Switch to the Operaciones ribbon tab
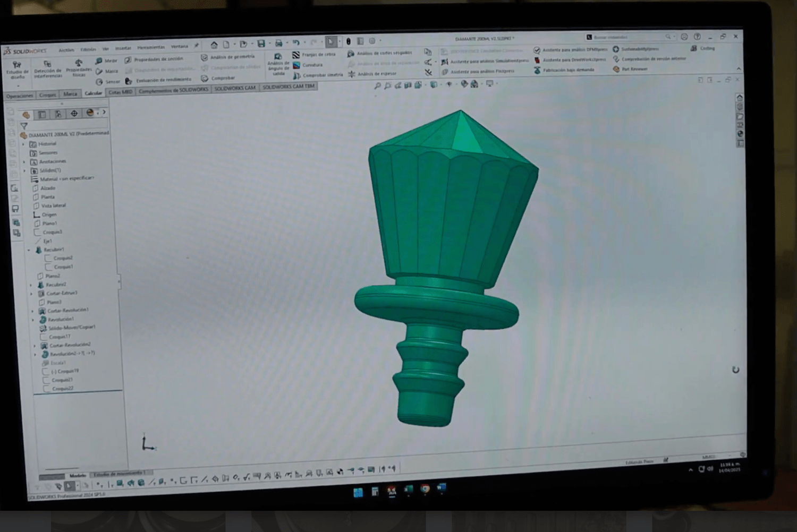The image size is (797, 532). pyautogui.click(x=20, y=96)
